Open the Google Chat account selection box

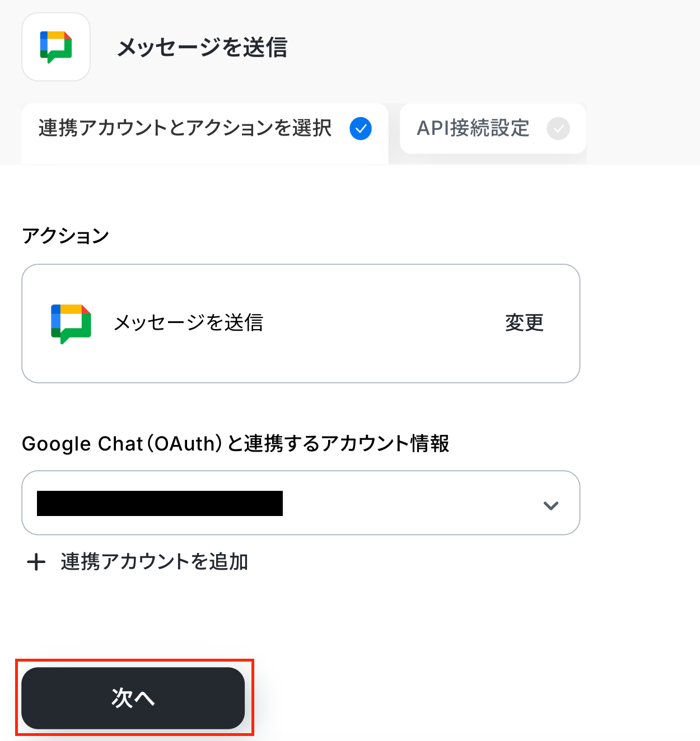coord(301,503)
